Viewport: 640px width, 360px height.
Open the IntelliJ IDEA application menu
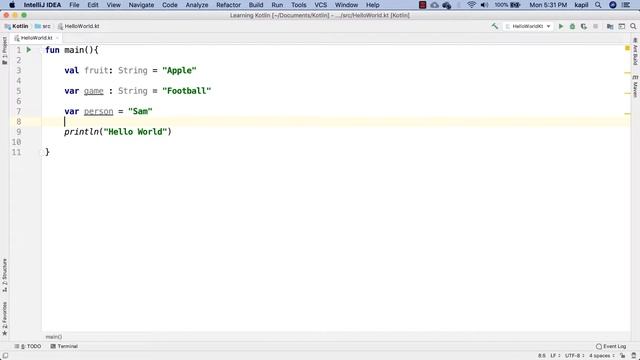(42, 5)
